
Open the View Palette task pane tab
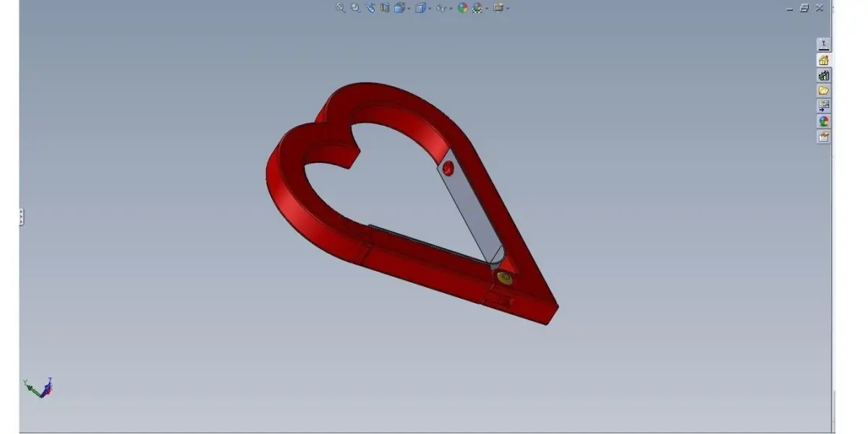[x=823, y=106]
